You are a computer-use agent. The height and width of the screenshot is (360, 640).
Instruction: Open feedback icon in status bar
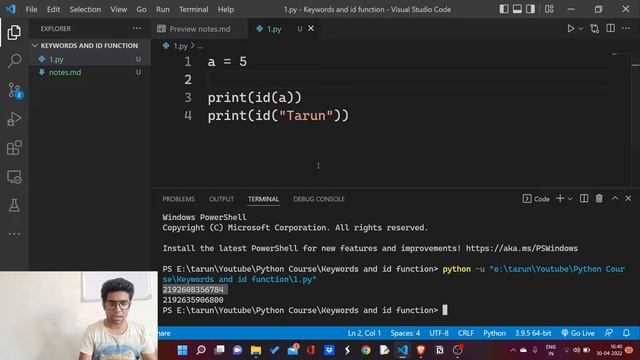(x=609, y=333)
